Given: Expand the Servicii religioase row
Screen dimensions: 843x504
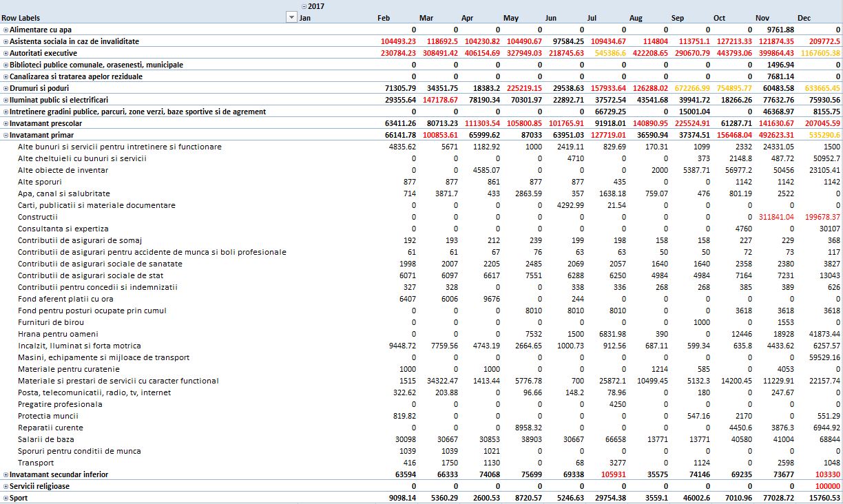Looking at the screenshot, I should click(6, 487).
